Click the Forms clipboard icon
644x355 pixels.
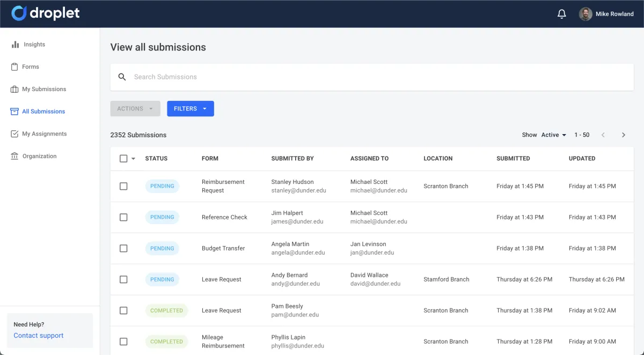pos(15,67)
